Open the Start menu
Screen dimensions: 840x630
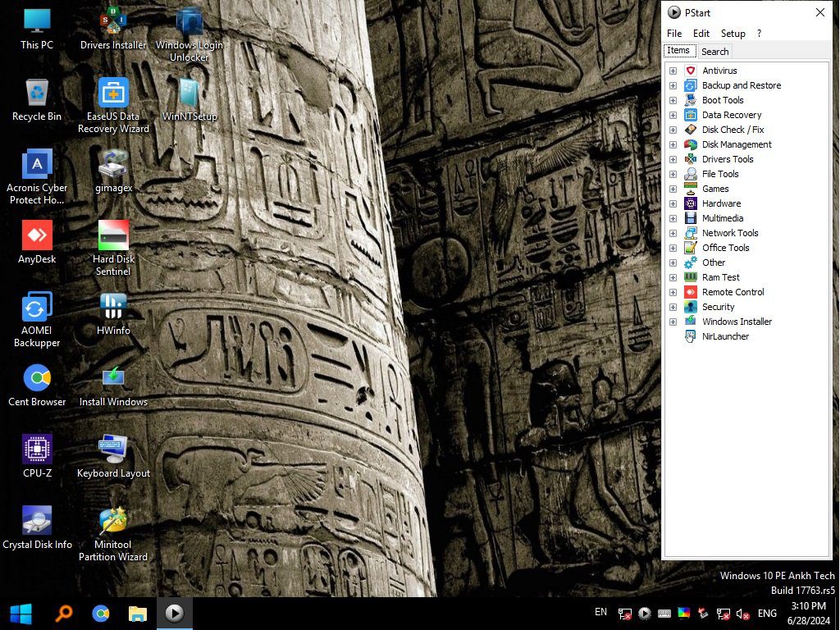[x=18, y=613]
